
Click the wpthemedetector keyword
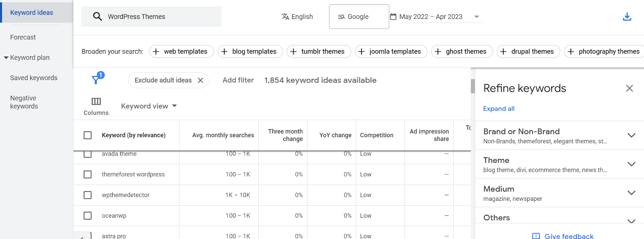coord(126,195)
